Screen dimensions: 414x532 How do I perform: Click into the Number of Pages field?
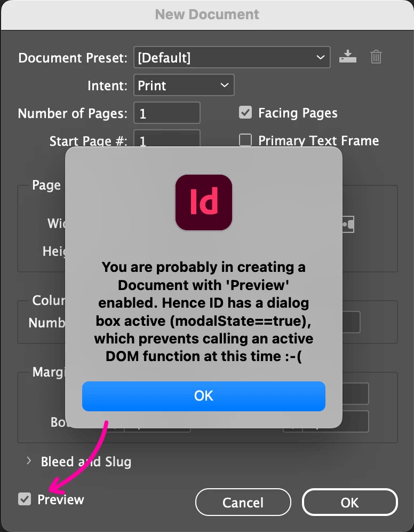click(166, 113)
